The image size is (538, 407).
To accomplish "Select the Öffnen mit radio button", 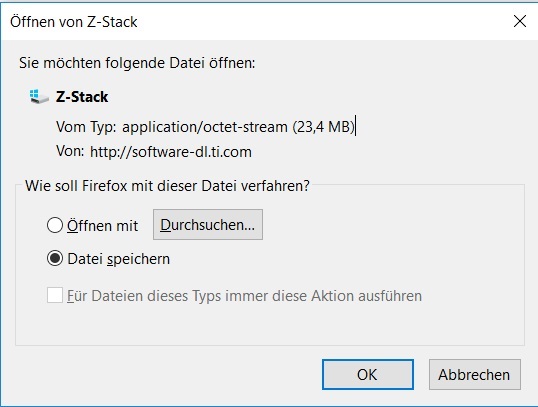I will click(x=55, y=225).
